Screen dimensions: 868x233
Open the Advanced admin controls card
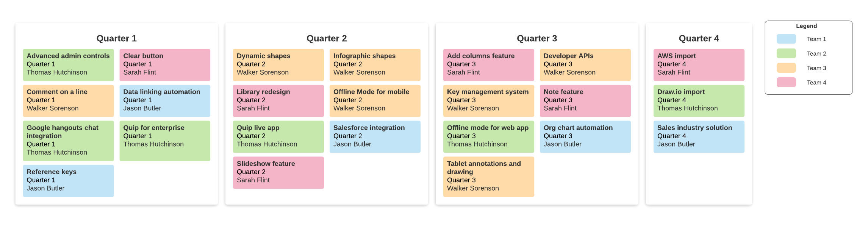point(68,64)
